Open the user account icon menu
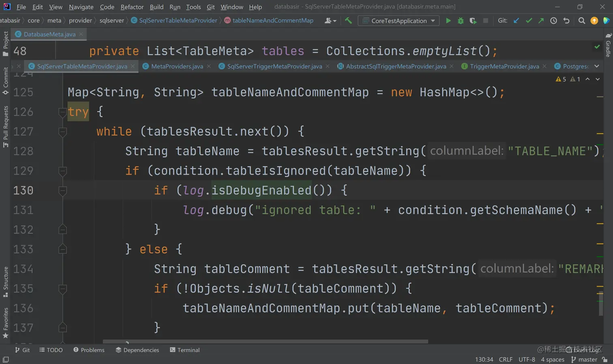This screenshot has height=364, width=613. 330,21
